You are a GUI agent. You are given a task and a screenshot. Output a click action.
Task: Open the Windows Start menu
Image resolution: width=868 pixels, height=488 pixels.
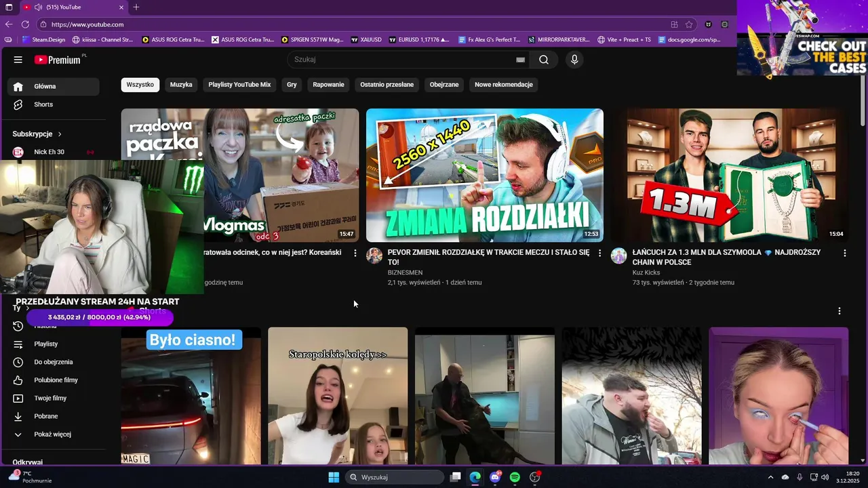coord(334,477)
